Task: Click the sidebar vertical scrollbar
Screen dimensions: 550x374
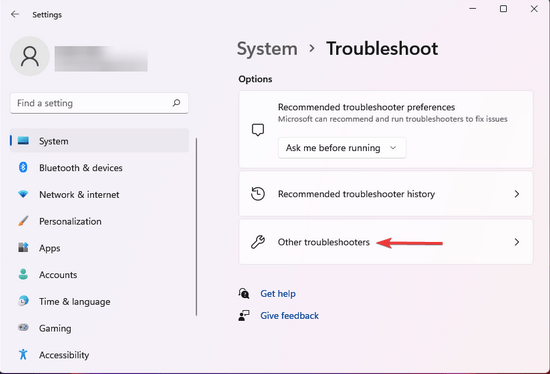Action: pos(196,227)
